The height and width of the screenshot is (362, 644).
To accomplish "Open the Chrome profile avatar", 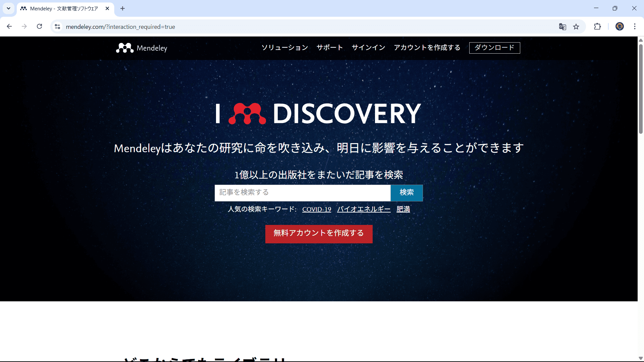I will (x=620, y=26).
